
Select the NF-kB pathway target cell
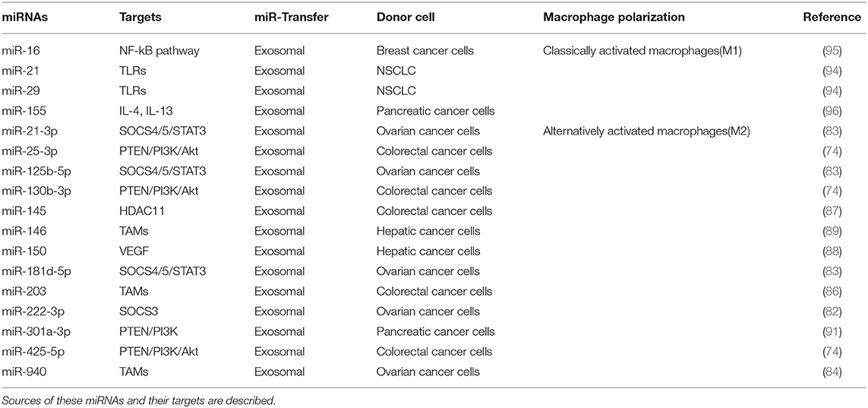tap(159, 51)
